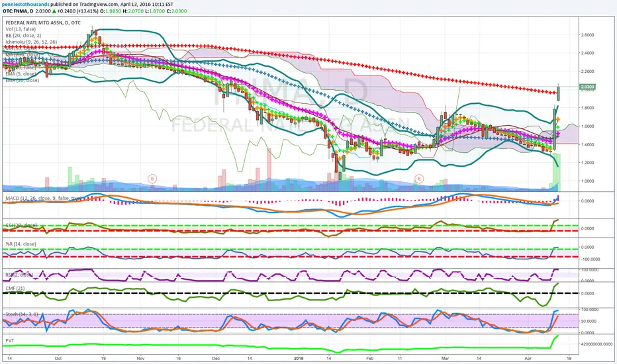Click the tall green volume bar in April
The height and width of the screenshot is (364, 617).
(556, 172)
